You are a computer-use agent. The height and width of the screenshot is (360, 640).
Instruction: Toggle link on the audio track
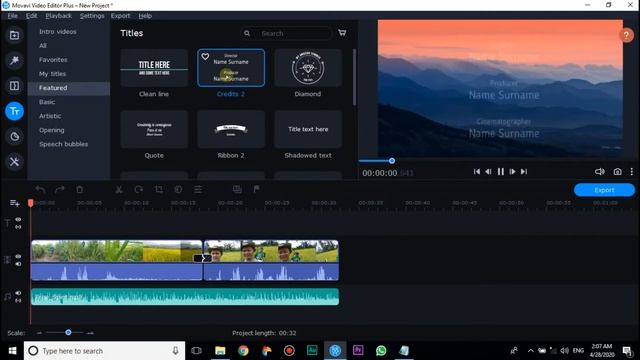[18, 300]
